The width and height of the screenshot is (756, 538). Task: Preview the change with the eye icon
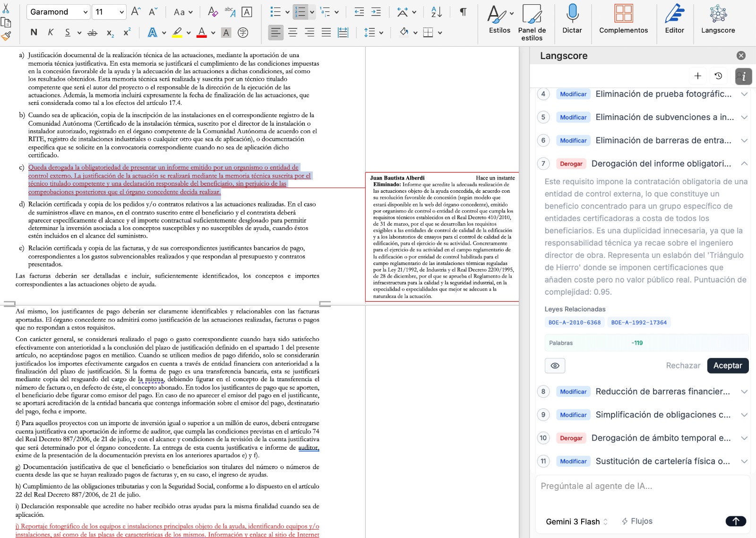(555, 366)
